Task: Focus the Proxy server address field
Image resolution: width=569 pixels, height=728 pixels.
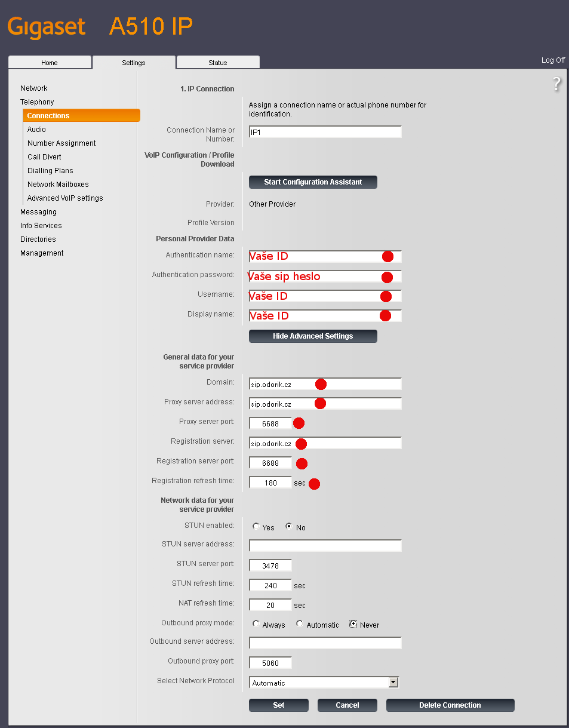Action: click(x=325, y=404)
